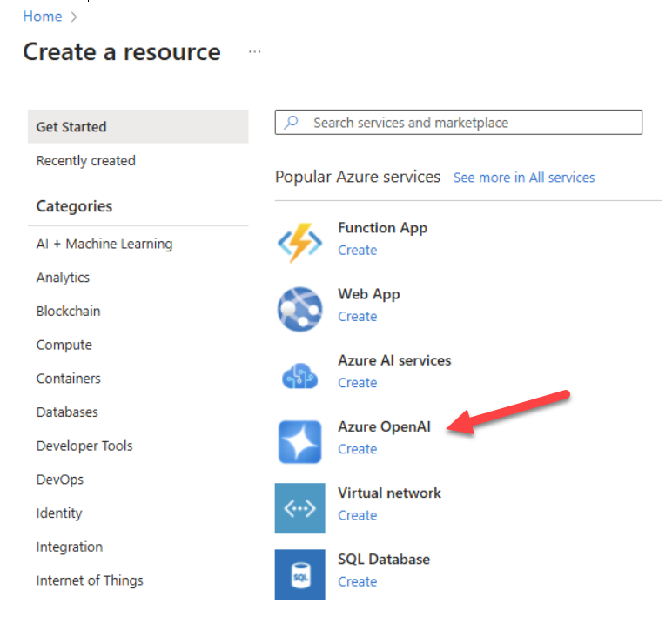Click the Azure OpenAI sparkle icon

coord(299,442)
